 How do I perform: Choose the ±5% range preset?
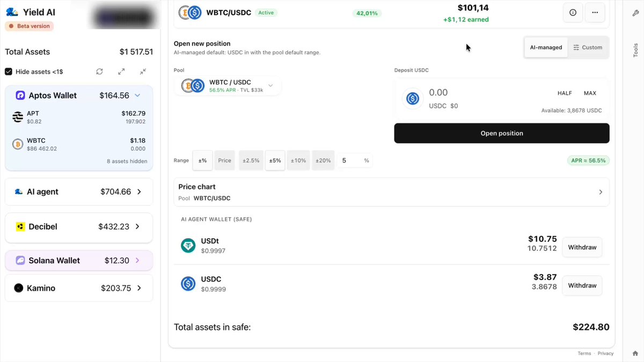pyautogui.click(x=275, y=160)
